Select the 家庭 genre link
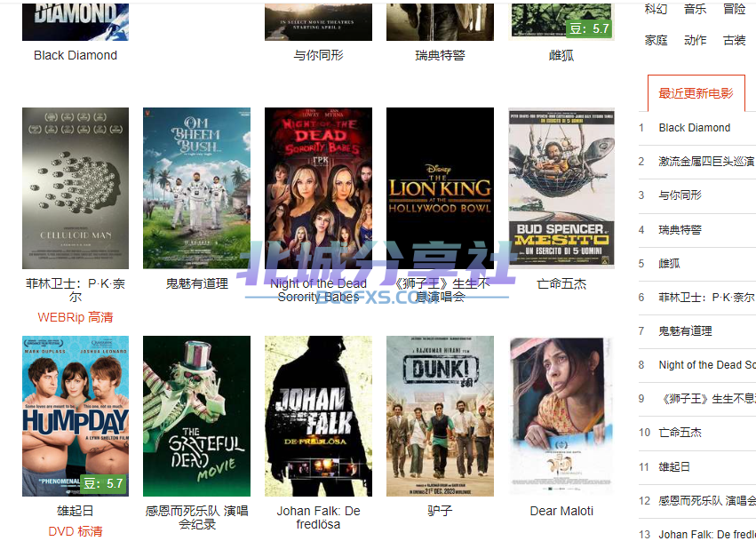756x541 pixels. click(656, 41)
